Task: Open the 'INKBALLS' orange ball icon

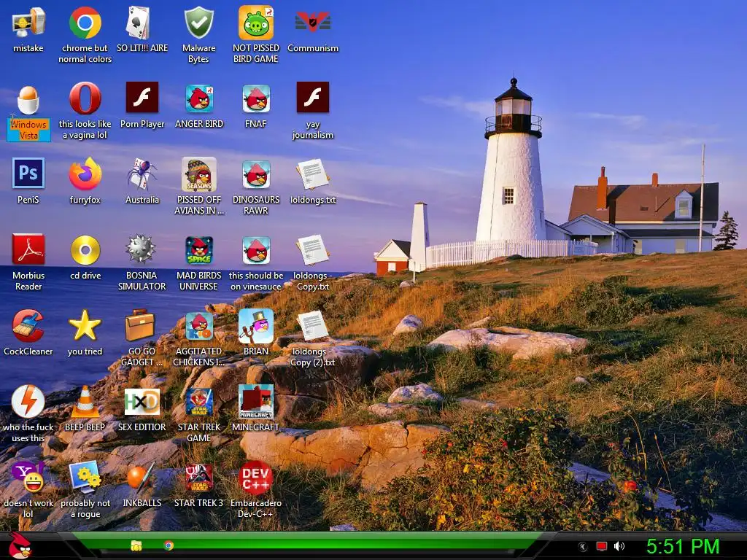Action: [x=141, y=477]
